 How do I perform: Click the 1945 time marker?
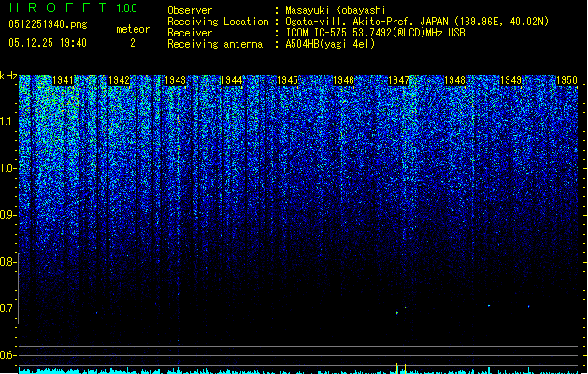point(287,80)
